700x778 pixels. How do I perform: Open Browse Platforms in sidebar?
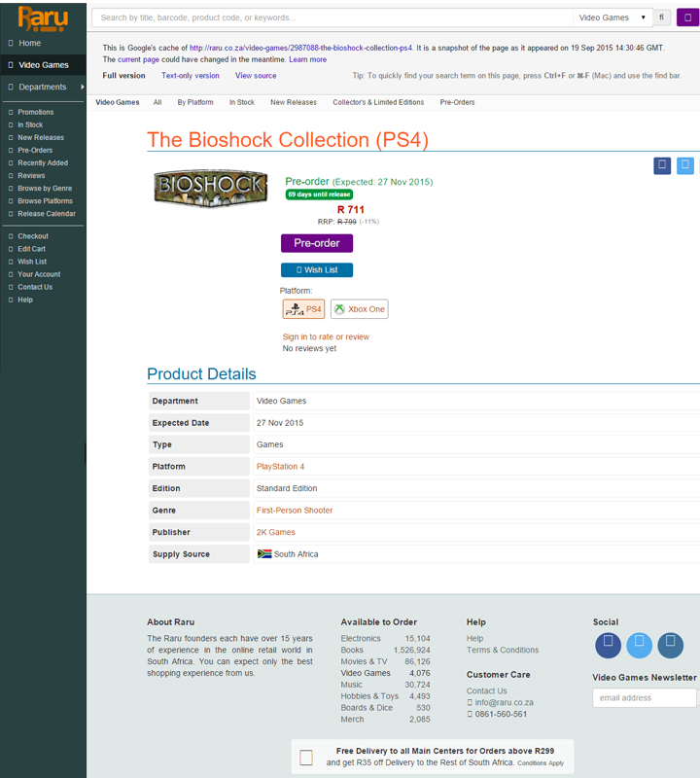pyautogui.click(x=45, y=201)
